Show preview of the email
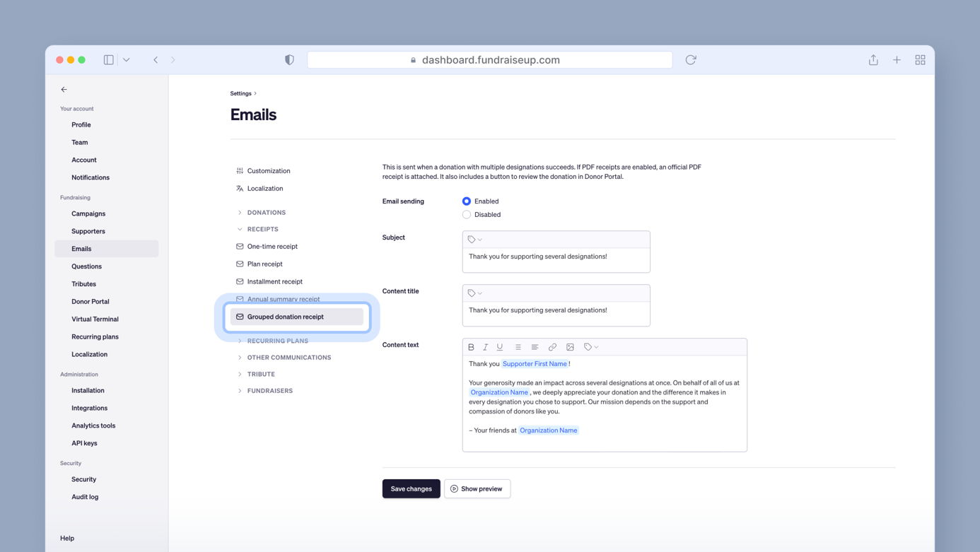 [477, 489]
